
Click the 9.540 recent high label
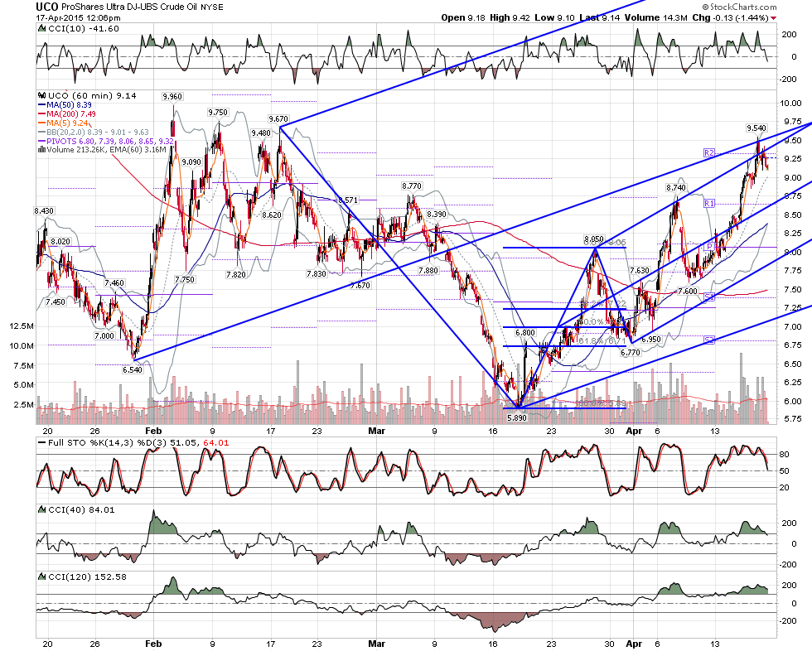coord(756,128)
